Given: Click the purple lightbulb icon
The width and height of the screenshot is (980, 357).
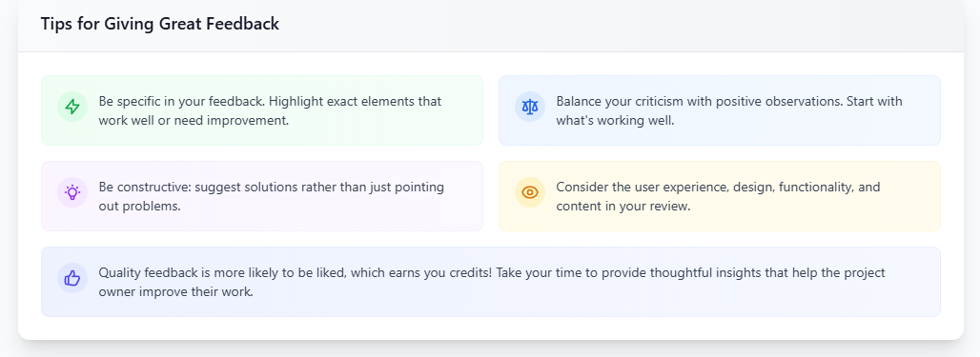Looking at the screenshot, I should [72, 192].
